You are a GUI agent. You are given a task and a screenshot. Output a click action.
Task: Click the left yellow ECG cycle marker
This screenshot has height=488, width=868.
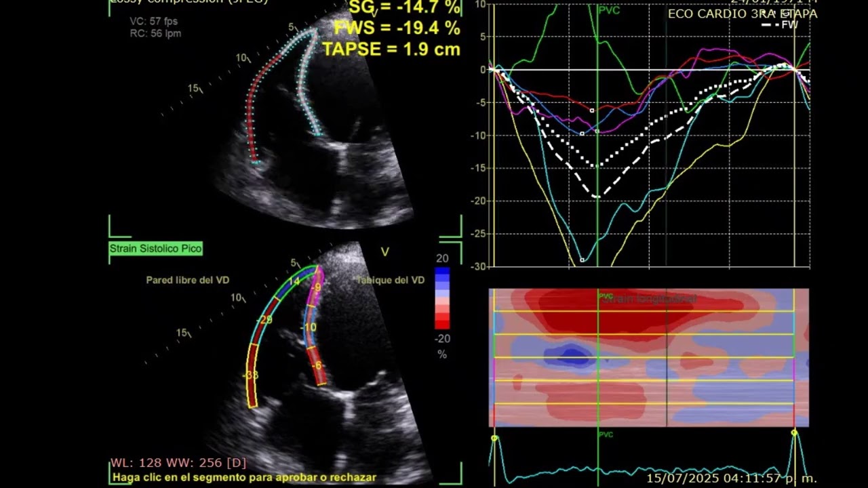pos(494,439)
